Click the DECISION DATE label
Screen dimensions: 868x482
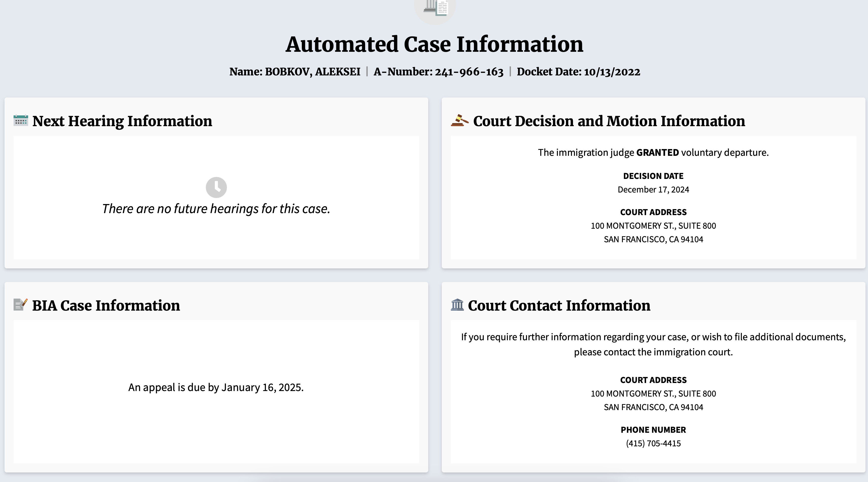click(x=653, y=176)
